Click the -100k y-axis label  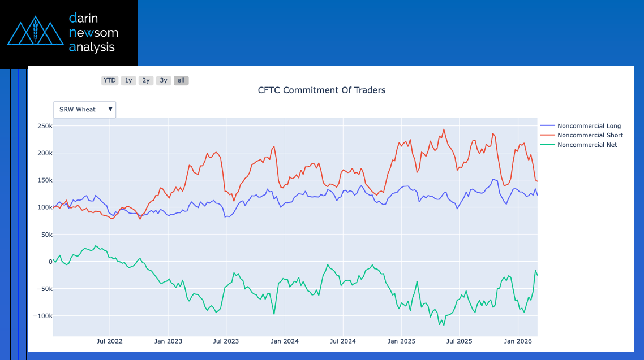coord(42,316)
